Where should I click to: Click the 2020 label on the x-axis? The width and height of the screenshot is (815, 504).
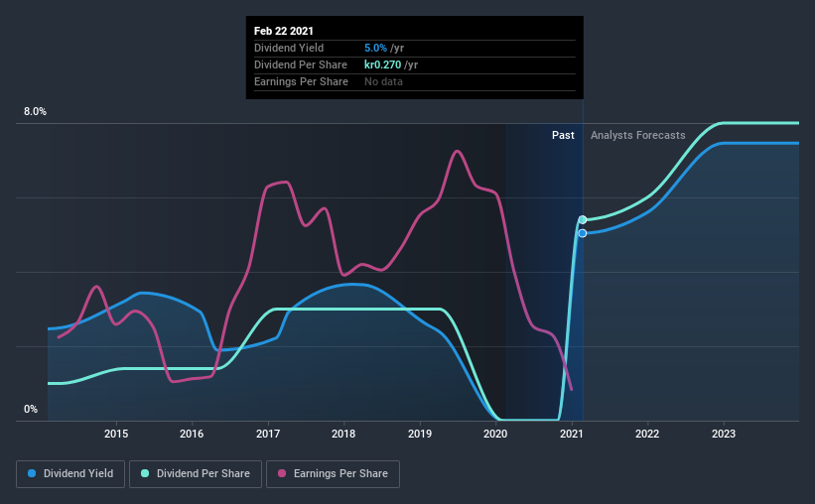495,434
